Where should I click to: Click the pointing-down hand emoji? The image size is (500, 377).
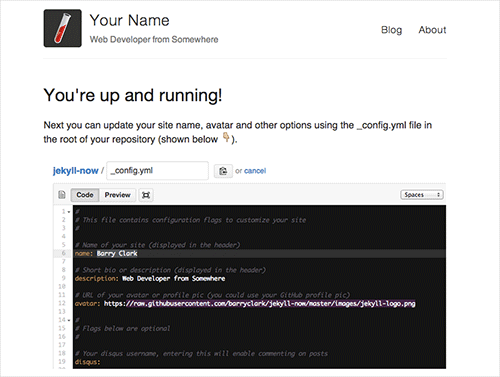pos(226,137)
